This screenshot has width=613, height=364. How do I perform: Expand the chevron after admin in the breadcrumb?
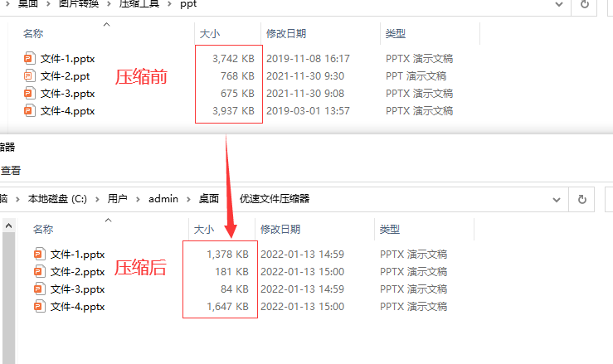[x=188, y=199]
